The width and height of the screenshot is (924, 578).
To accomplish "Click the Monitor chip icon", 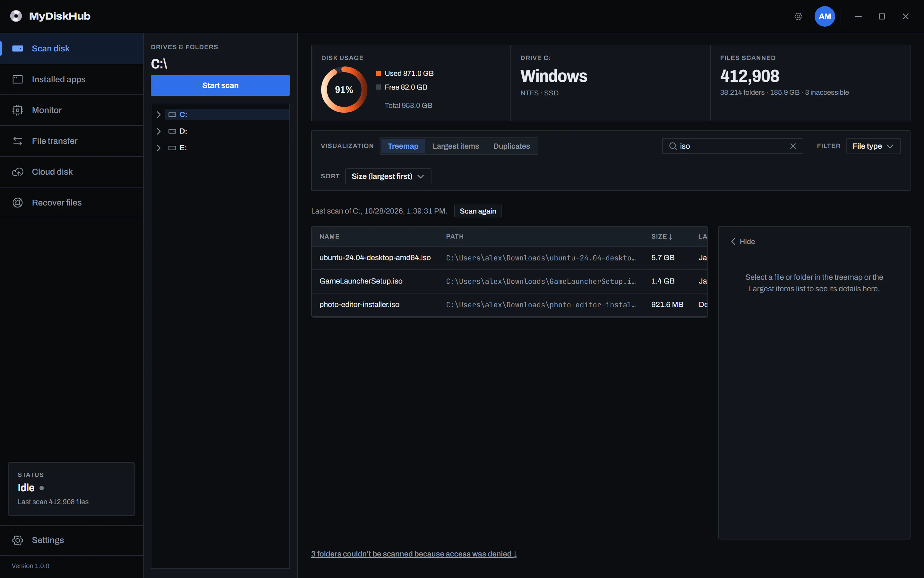I will [18, 110].
